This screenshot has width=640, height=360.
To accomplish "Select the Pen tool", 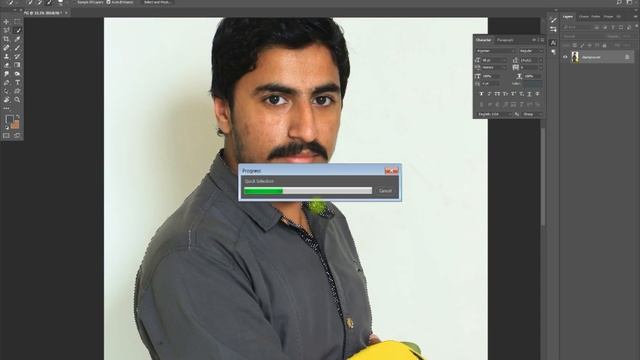I will pyautogui.click(x=6, y=83).
